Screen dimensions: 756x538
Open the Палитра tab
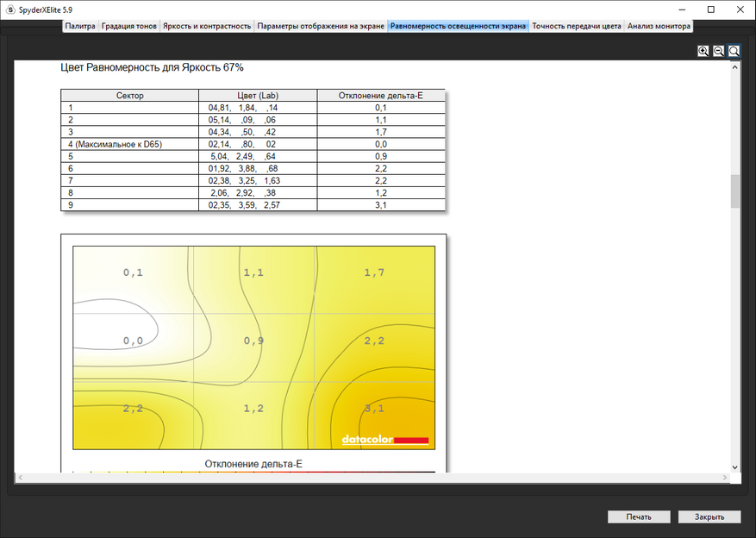(x=80, y=26)
